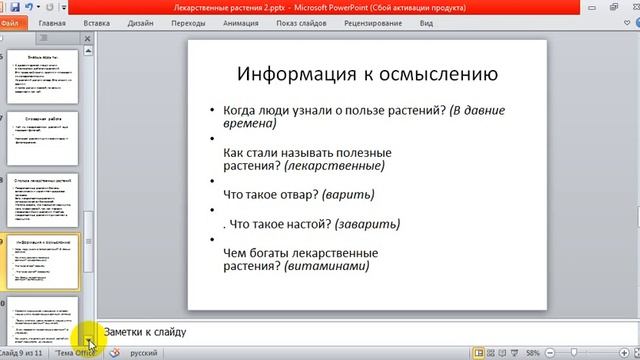
Task: Fit the slide to the current window
Action: click(637, 353)
